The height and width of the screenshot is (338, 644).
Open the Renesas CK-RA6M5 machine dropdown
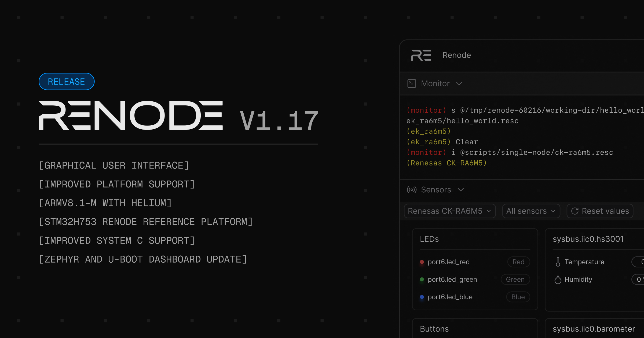[x=450, y=211]
